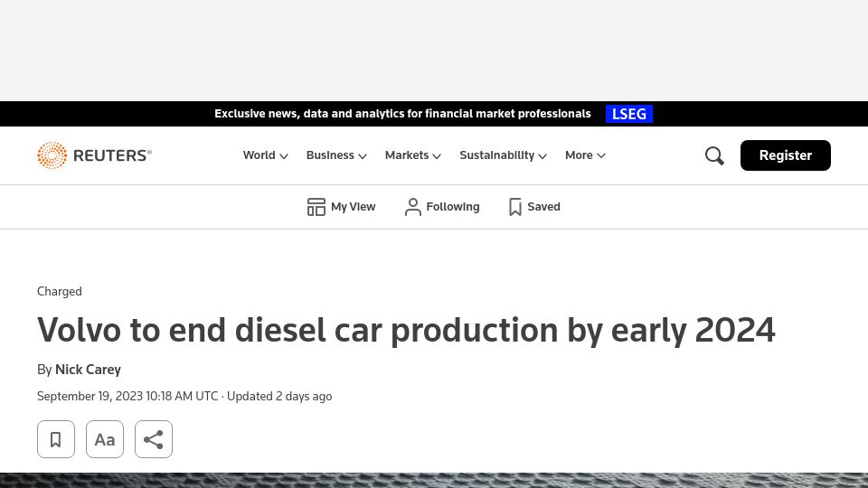
Task: Expand the Sustainability dropdown chevron
Action: [542, 156]
